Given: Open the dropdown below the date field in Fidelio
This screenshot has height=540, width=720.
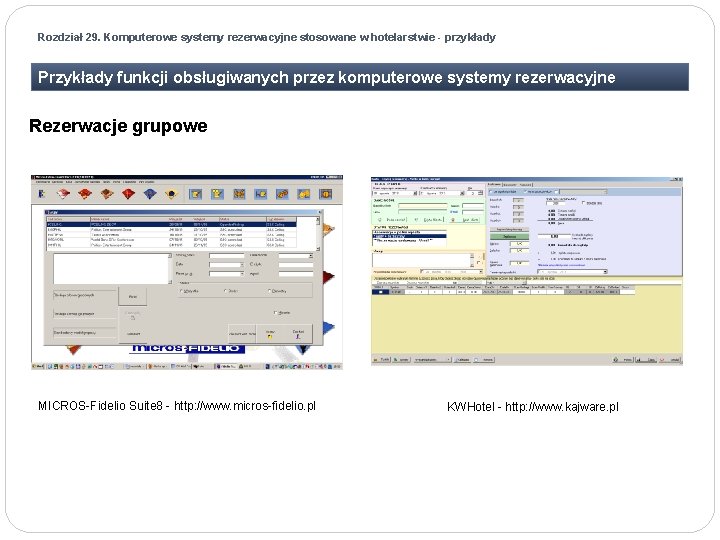Looking at the screenshot, I should tap(242, 274).
